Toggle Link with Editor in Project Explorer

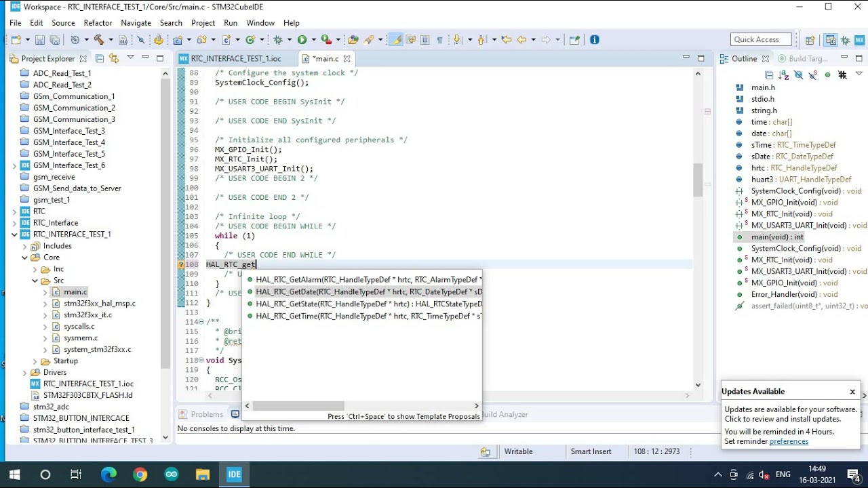coord(113,58)
